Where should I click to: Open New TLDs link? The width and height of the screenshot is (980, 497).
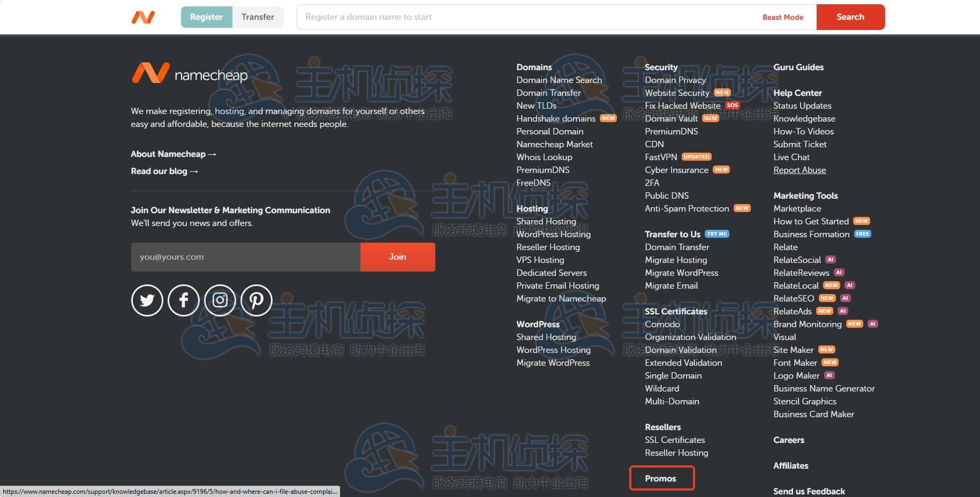click(x=536, y=106)
